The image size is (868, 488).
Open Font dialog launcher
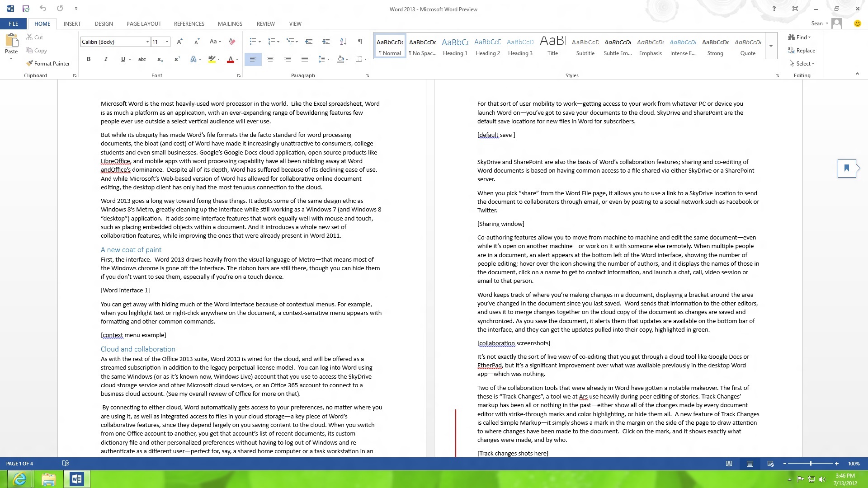click(239, 76)
